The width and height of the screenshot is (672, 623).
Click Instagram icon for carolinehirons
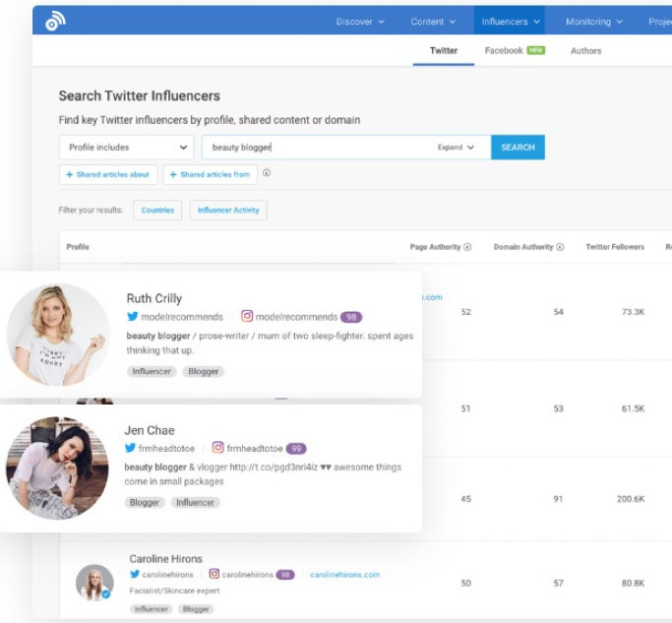(x=214, y=573)
